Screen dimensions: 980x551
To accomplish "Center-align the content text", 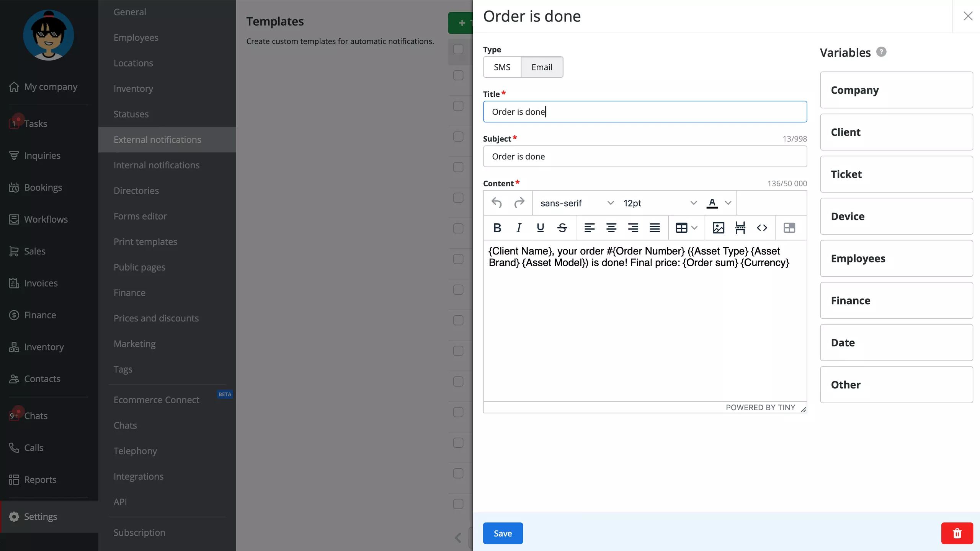I will coord(611,228).
